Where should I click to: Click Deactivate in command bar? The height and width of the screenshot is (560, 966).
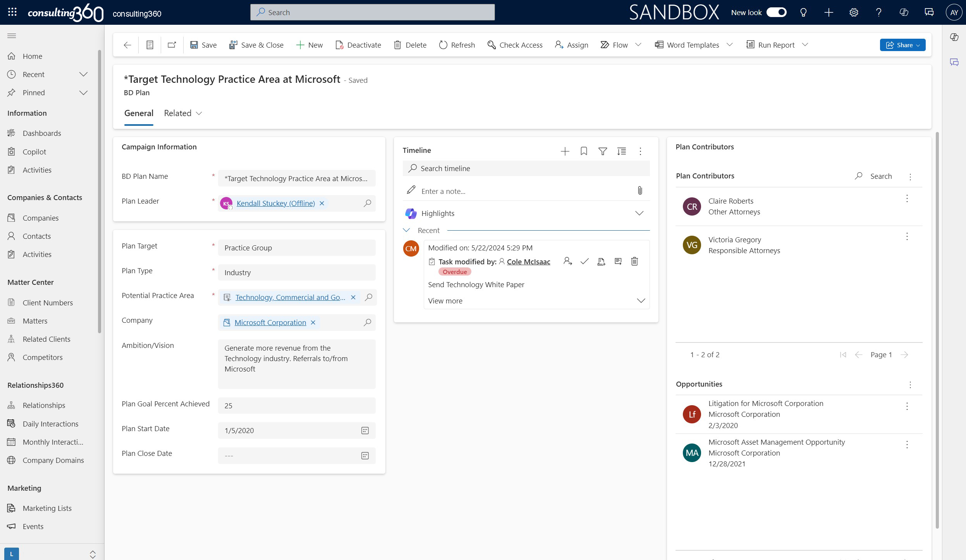click(358, 45)
